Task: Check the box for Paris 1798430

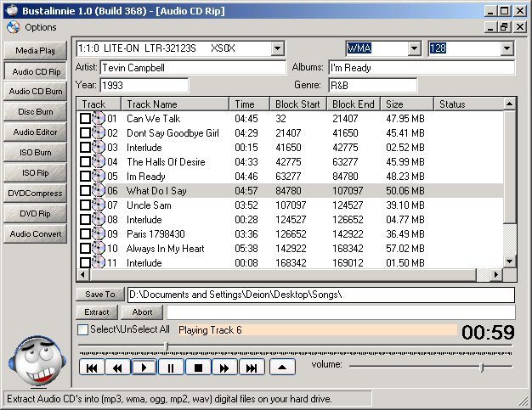Action: pyautogui.click(x=85, y=233)
